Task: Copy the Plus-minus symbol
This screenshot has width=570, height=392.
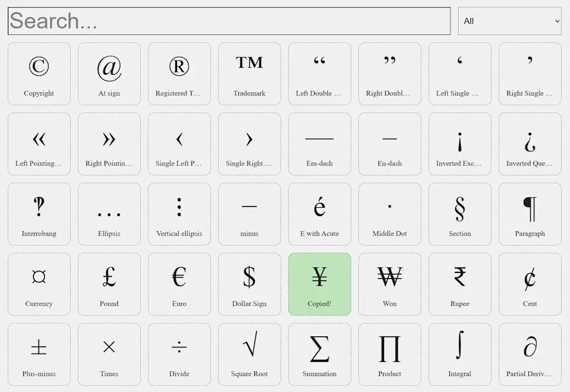Action: tap(39, 354)
